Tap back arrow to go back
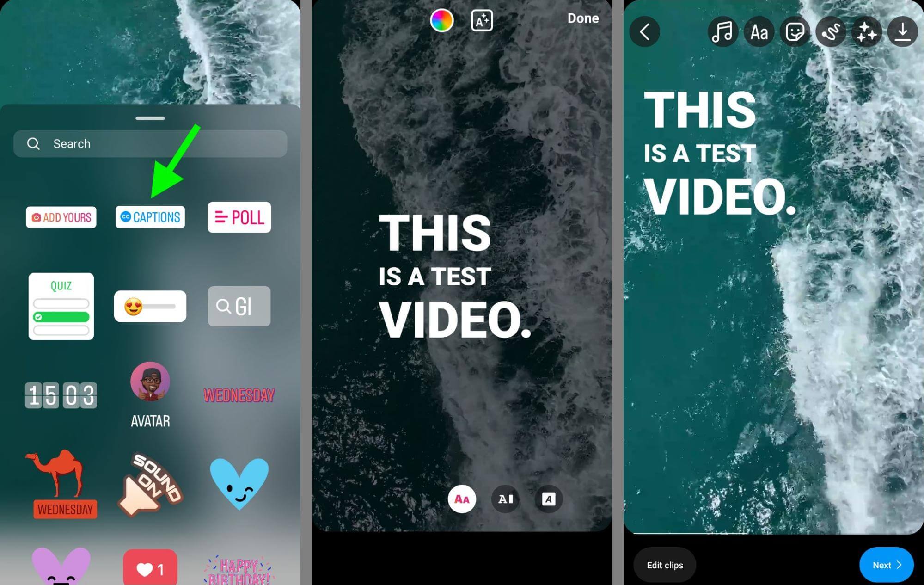This screenshot has height=585, width=924. (x=644, y=31)
